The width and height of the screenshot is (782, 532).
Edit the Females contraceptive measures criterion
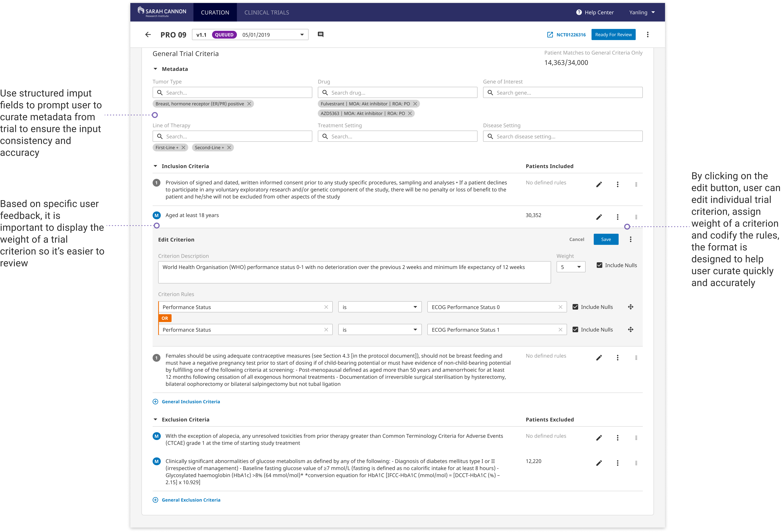pyautogui.click(x=599, y=357)
